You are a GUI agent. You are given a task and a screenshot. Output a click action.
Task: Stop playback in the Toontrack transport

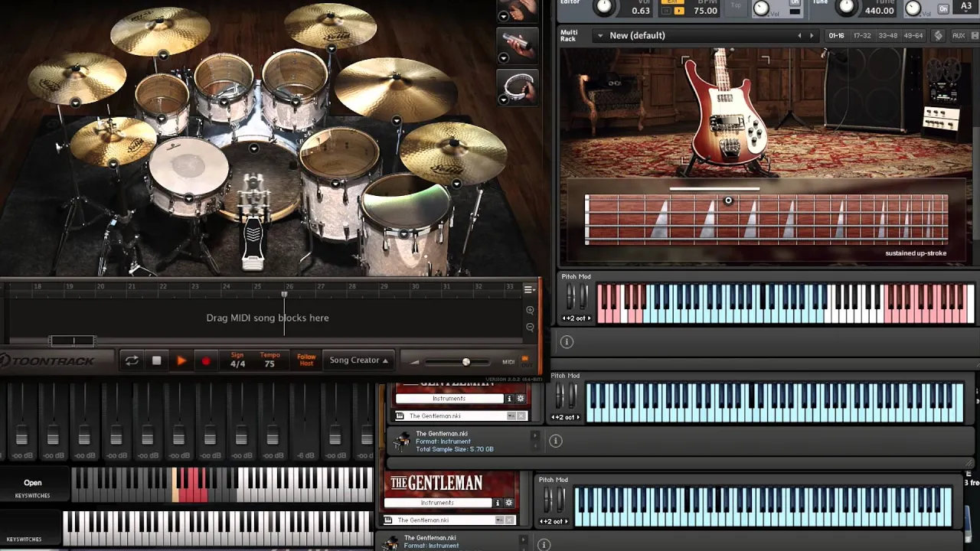pyautogui.click(x=156, y=360)
